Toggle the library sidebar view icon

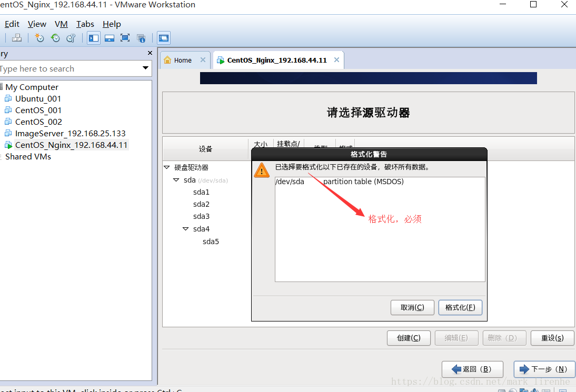94,38
